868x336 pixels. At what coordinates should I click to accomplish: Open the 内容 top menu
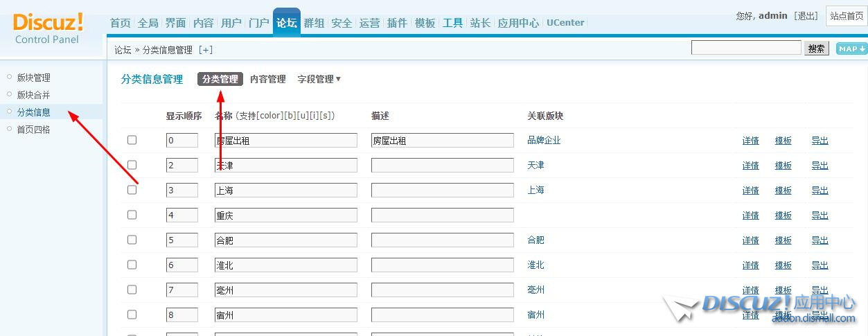coord(204,23)
